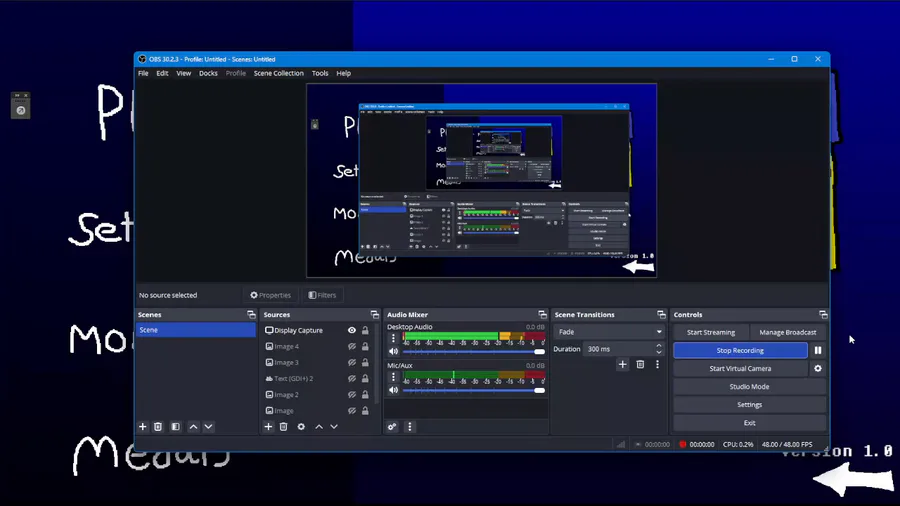Open Mic/Aux options three-dots
Screen dimensions: 900x506
pyautogui.click(x=393, y=377)
